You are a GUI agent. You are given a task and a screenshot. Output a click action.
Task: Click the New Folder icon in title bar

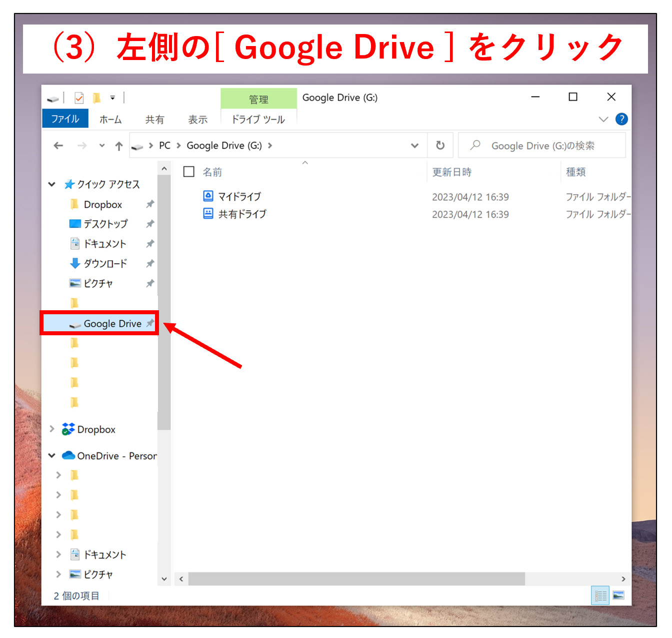point(96,98)
